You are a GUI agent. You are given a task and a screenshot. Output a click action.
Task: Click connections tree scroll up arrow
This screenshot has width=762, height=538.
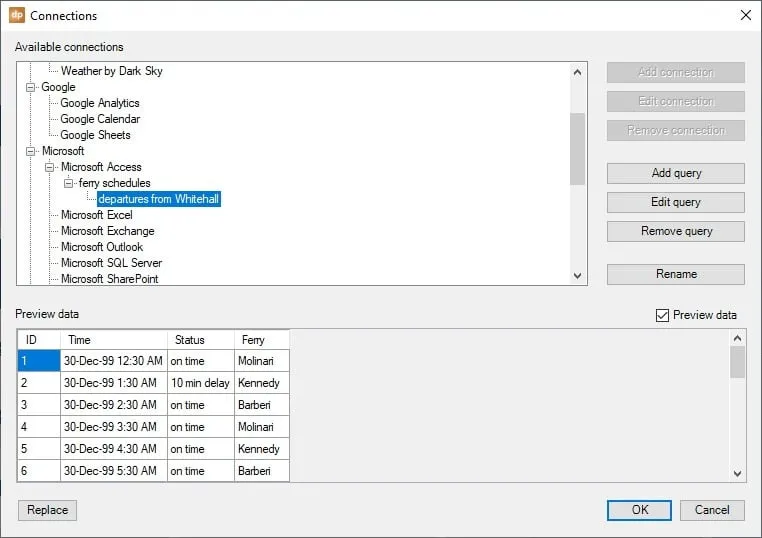pyautogui.click(x=577, y=72)
